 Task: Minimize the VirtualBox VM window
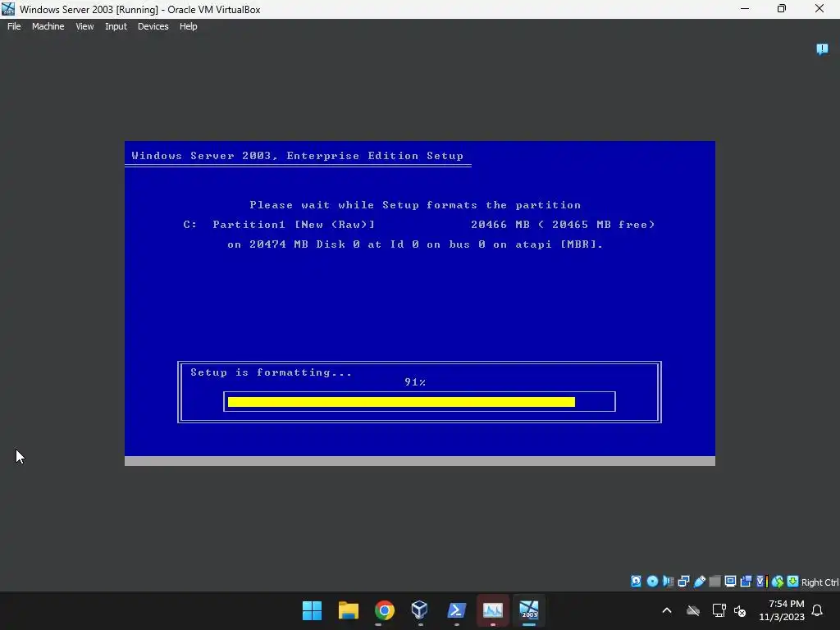(745, 9)
